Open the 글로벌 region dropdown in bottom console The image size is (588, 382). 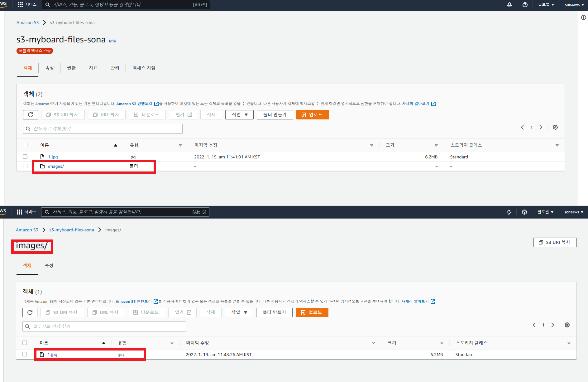545,212
